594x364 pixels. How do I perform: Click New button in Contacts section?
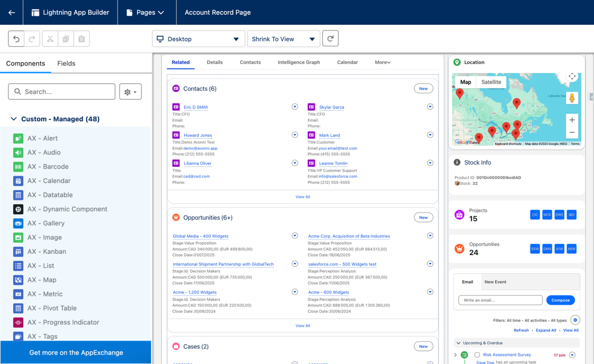click(x=424, y=89)
